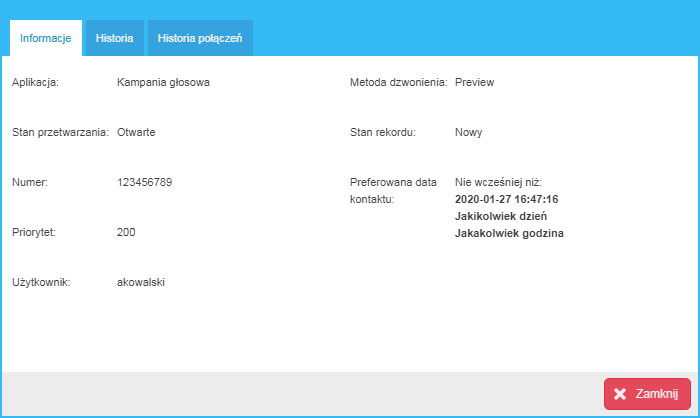The image size is (700, 418).
Task: Click the 'Nie wcześniej niż:' text
Action: pos(498,182)
